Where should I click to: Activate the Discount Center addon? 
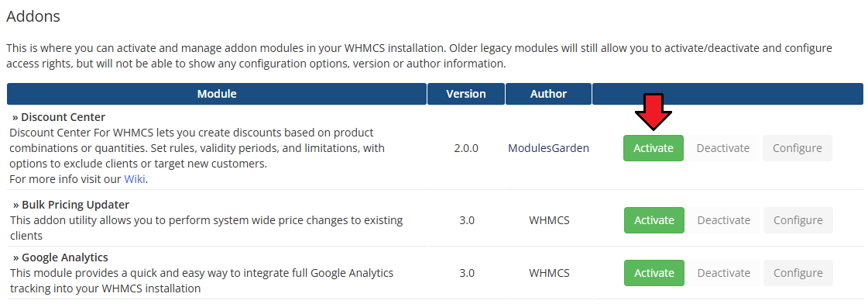tap(654, 148)
